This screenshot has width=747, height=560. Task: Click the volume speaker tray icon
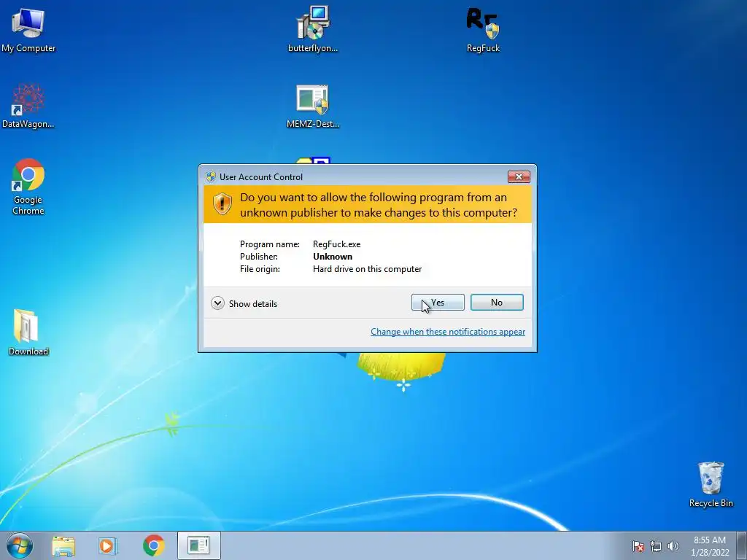coord(673,546)
